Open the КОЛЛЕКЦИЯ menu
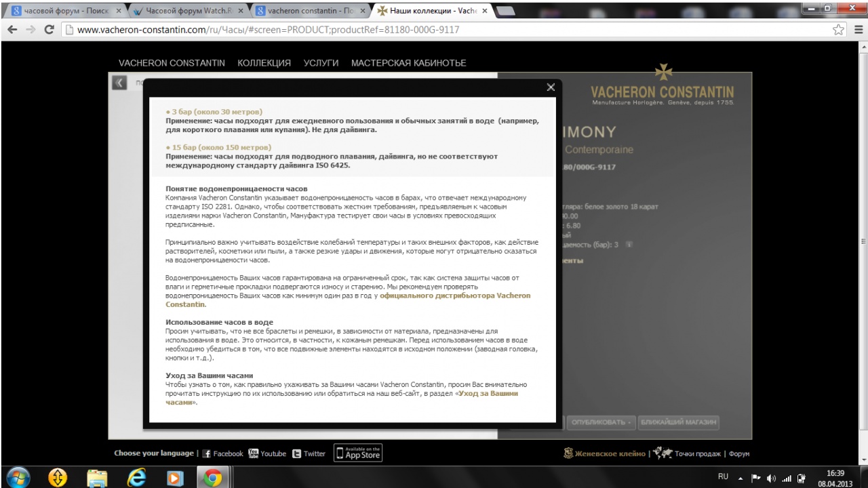Screen dimensions: 868x488 (264, 63)
